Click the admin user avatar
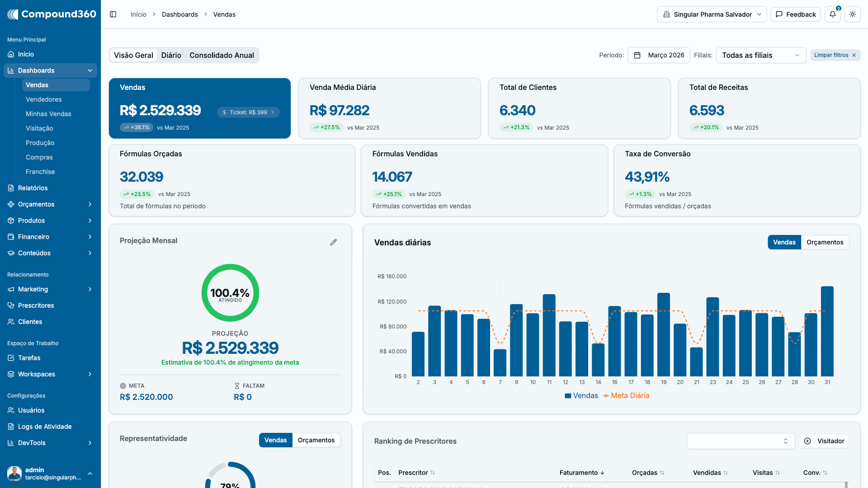The image size is (868, 488). click(x=14, y=474)
